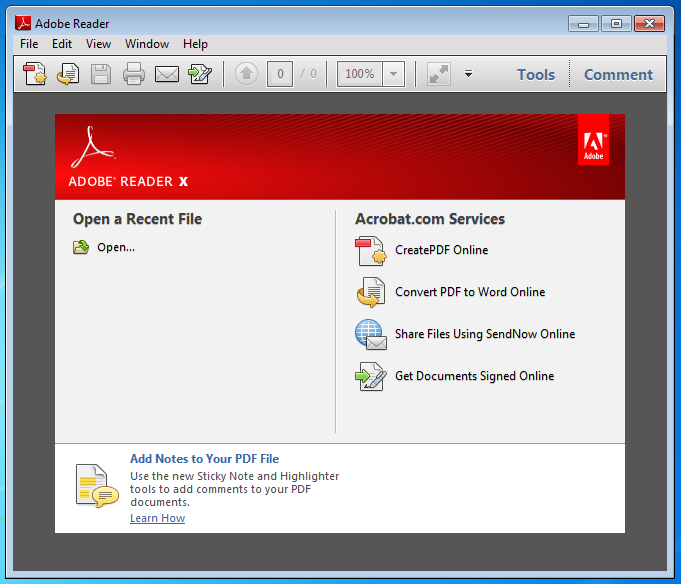Click the Learn How link
The height and width of the screenshot is (584, 681).
pyautogui.click(x=157, y=518)
